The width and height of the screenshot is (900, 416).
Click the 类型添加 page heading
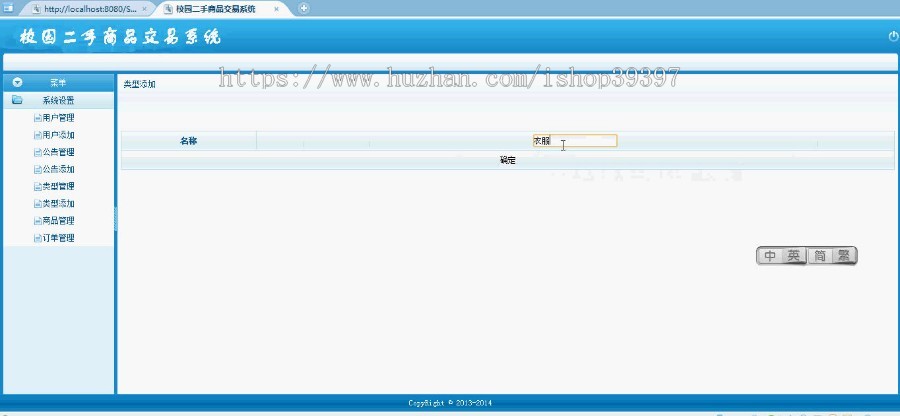[x=139, y=84]
